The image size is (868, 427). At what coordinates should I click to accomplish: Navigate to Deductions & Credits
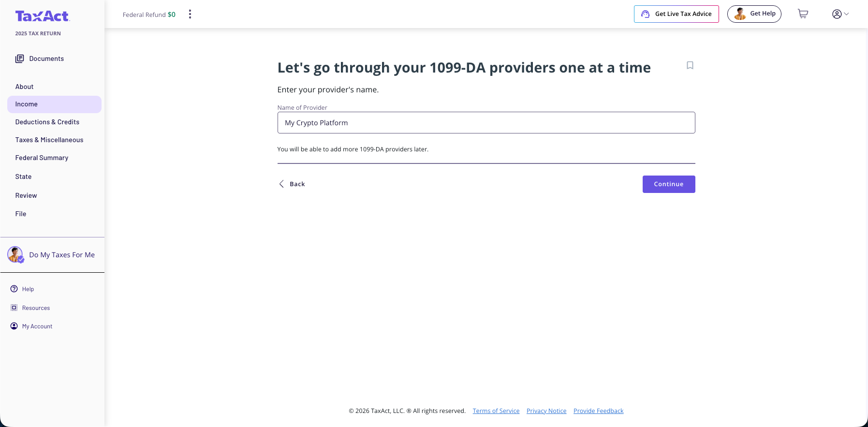tap(47, 122)
